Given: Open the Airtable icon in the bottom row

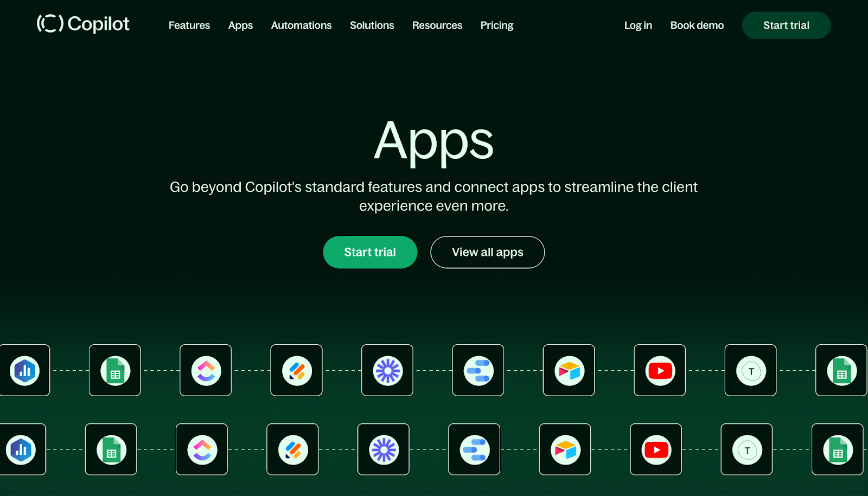Looking at the screenshot, I should point(565,449).
